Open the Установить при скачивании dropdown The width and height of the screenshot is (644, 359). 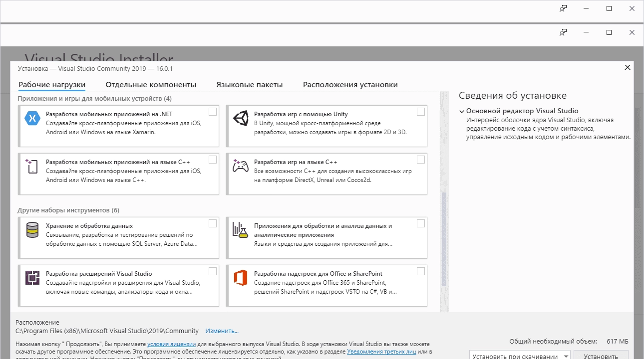[520, 356]
